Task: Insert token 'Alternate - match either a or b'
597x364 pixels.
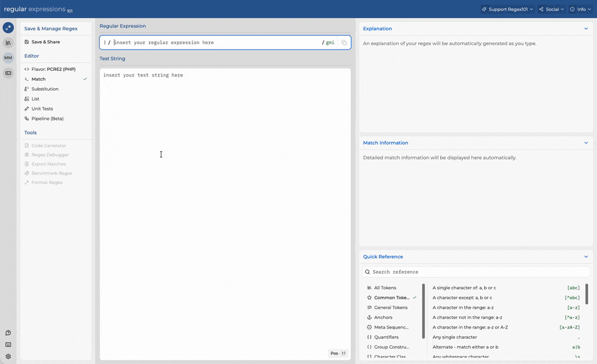Action: (506, 347)
